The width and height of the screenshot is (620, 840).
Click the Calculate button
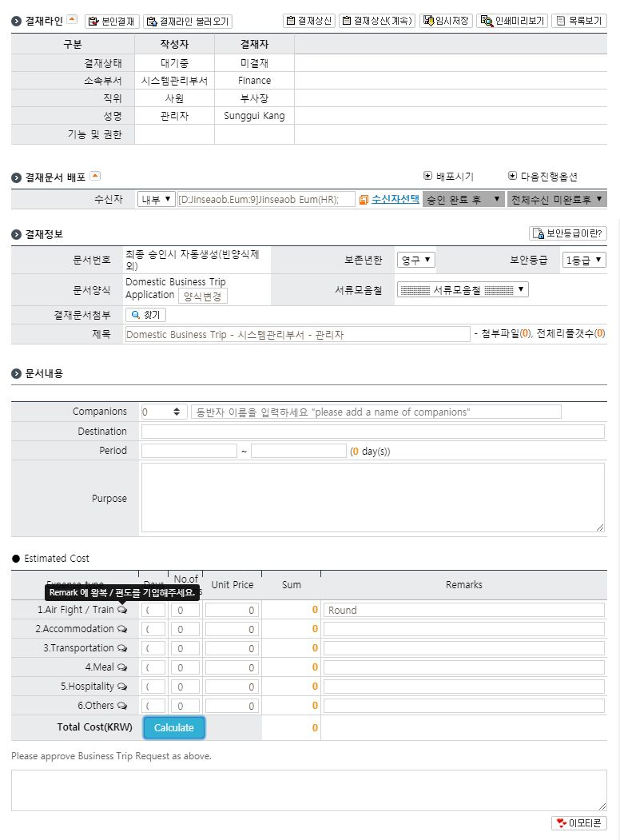pos(174,728)
